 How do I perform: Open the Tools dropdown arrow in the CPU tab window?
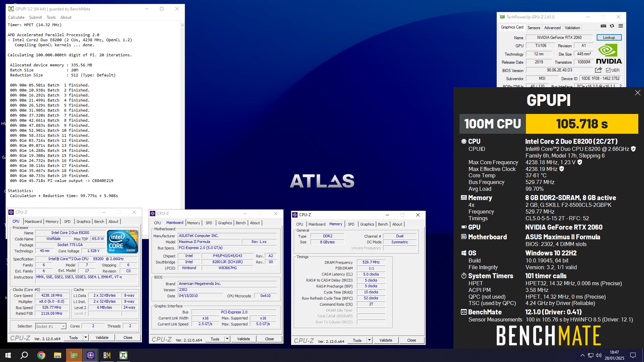click(86, 338)
